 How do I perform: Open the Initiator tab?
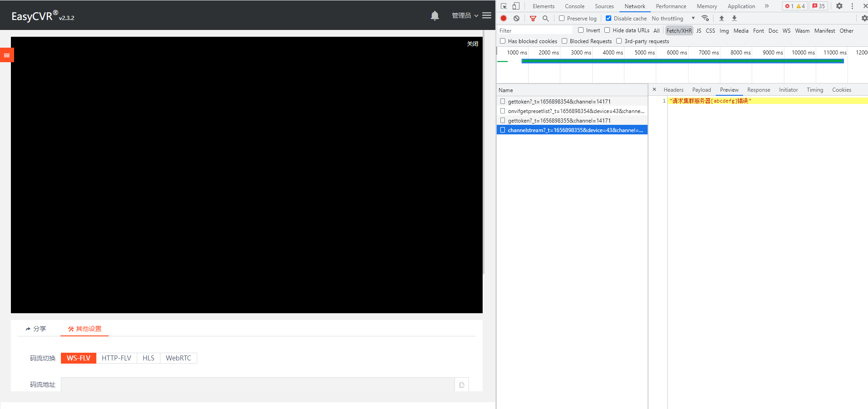click(x=788, y=90)
